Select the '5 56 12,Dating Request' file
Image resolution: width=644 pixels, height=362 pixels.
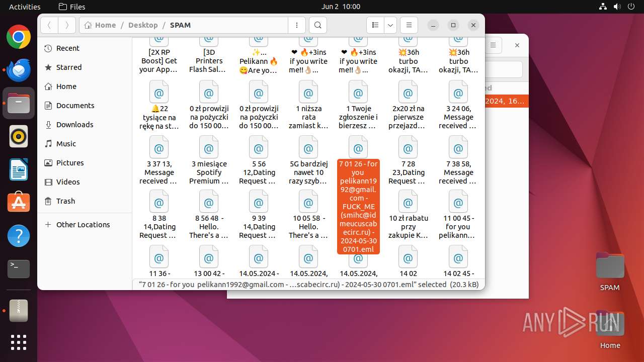[x=258, y=160]
